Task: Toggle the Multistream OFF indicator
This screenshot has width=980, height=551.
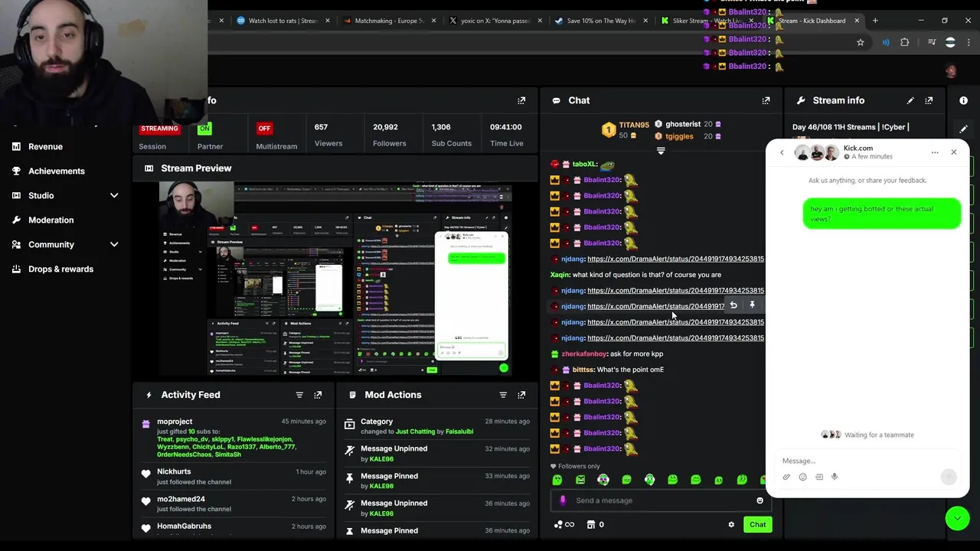Action: pos(264,128)
